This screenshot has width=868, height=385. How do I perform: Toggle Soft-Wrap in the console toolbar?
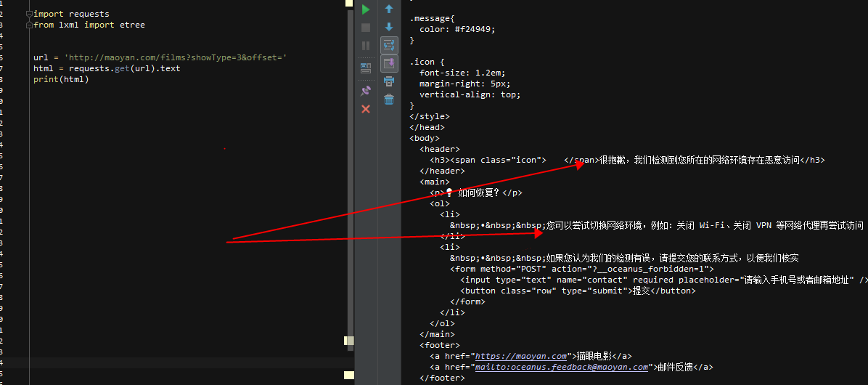pos(389,46)
